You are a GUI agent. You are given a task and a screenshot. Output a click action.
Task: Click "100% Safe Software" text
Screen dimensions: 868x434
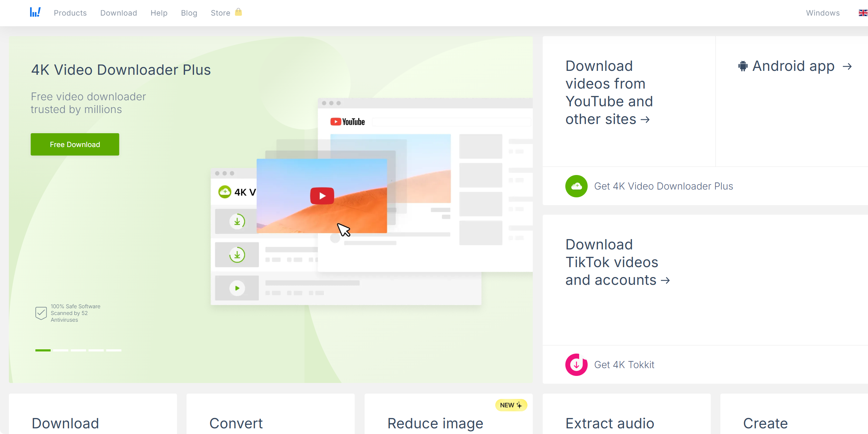(x=75, y=306)
